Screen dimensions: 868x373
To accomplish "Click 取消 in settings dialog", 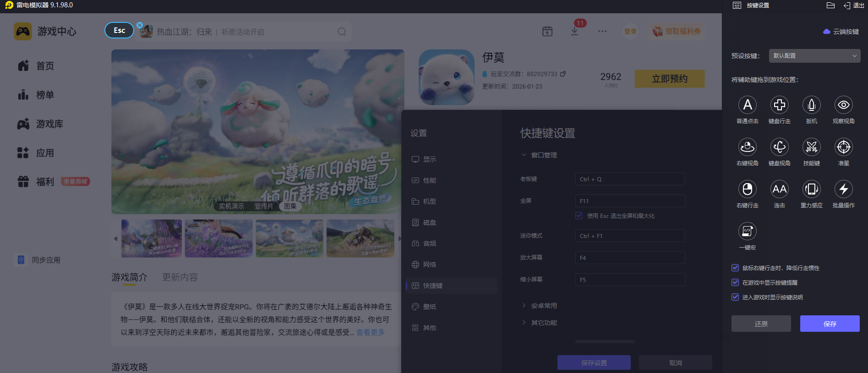I will [676, 362].
